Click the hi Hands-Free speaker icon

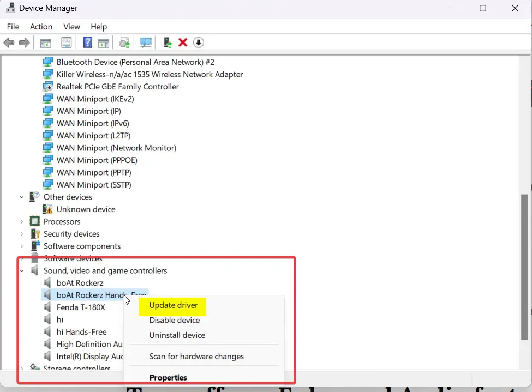[x=47, y=331]
